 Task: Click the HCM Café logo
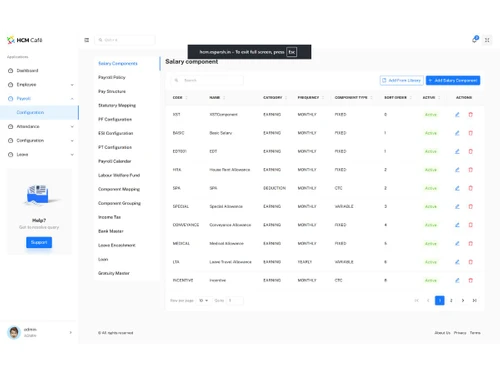tap(25, 40)
